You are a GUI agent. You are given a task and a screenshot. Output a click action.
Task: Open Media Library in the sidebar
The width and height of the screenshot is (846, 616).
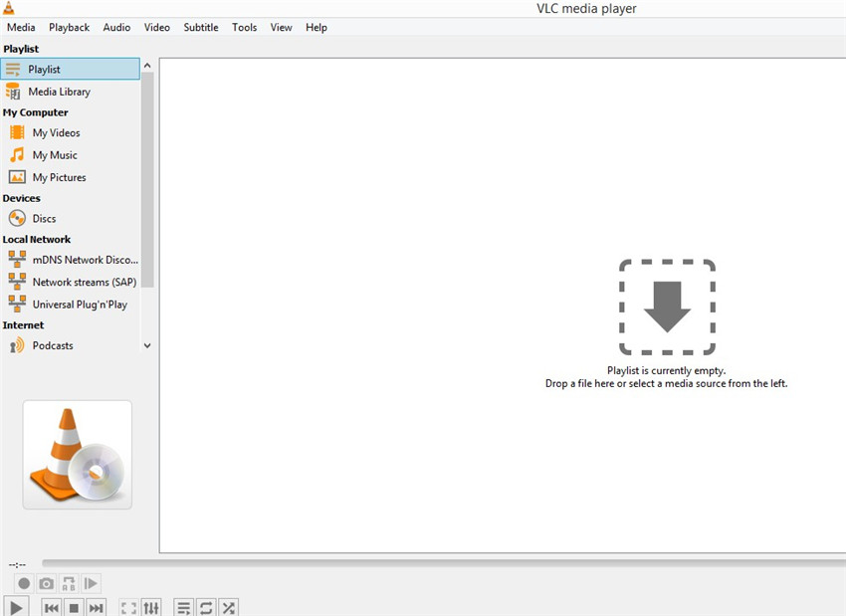click(70, 92)
